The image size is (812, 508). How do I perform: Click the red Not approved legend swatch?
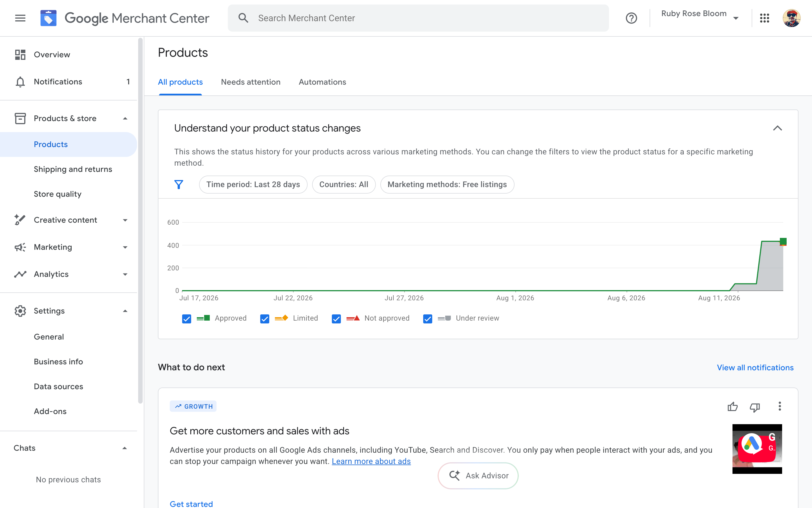click(353, 318)
